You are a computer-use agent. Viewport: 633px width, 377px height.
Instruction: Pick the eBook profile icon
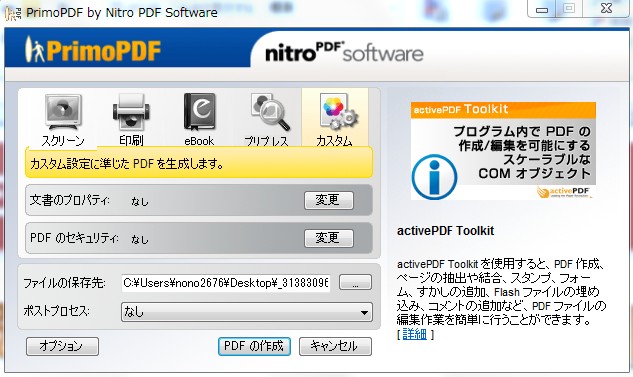199,119
